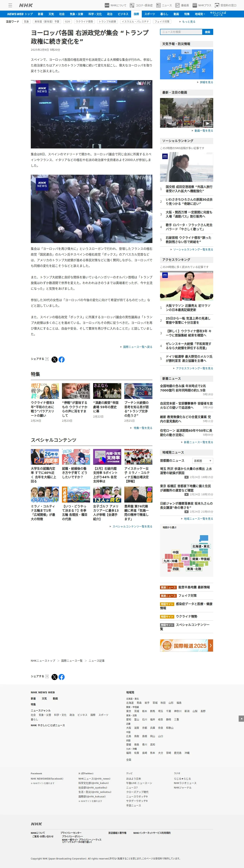Open the weather forecast map thumbnail
This screenshot has height=868, width=244.
pyautogui.click(x=186, y=64)
